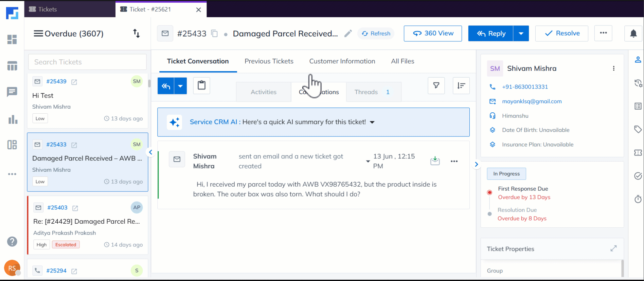
Task: Expand the Ticket Properties panel
Action: pyautogui.click(x=613, y=249)
